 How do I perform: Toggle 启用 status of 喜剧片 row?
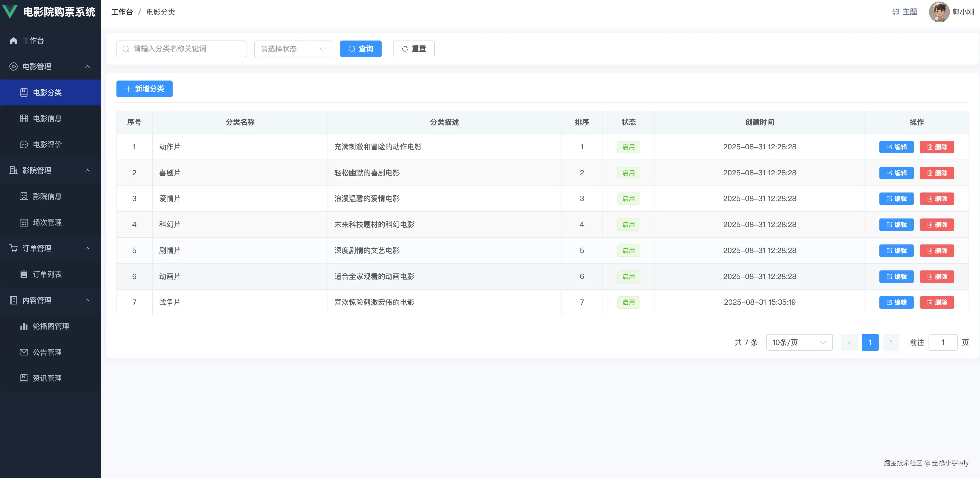(x=629, y=173)
